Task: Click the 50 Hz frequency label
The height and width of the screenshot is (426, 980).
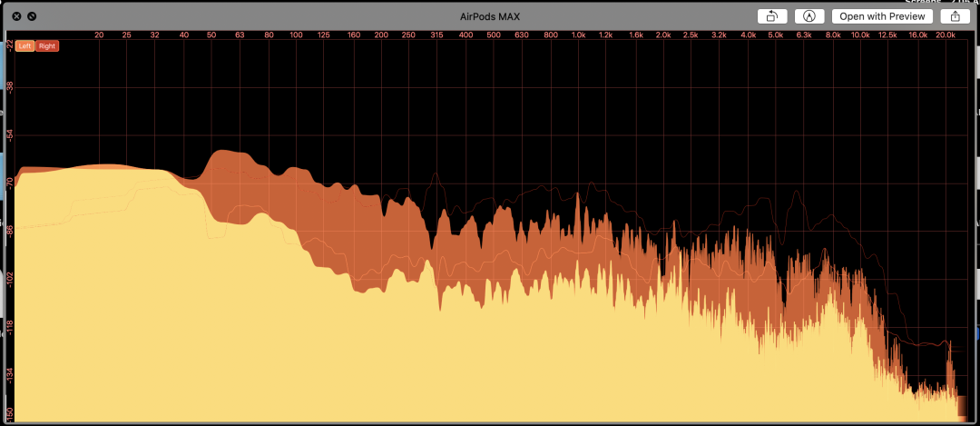Action: click(x=211, y=35)
